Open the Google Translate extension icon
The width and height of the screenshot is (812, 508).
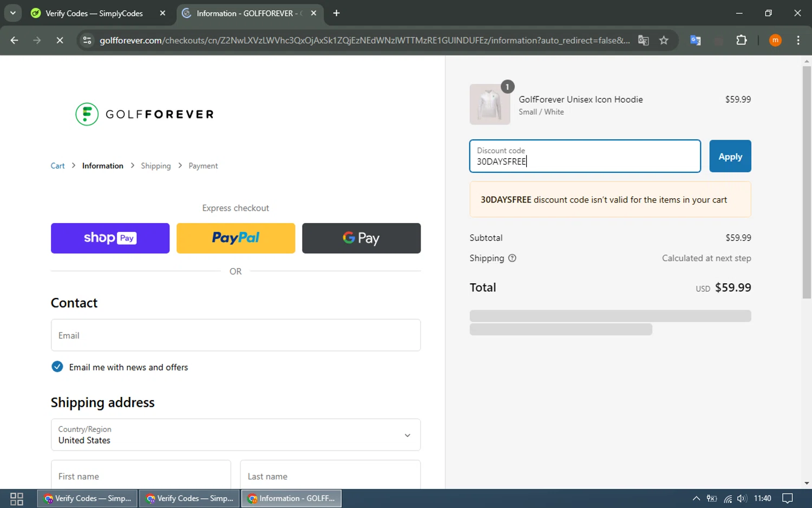coord(696,40)
